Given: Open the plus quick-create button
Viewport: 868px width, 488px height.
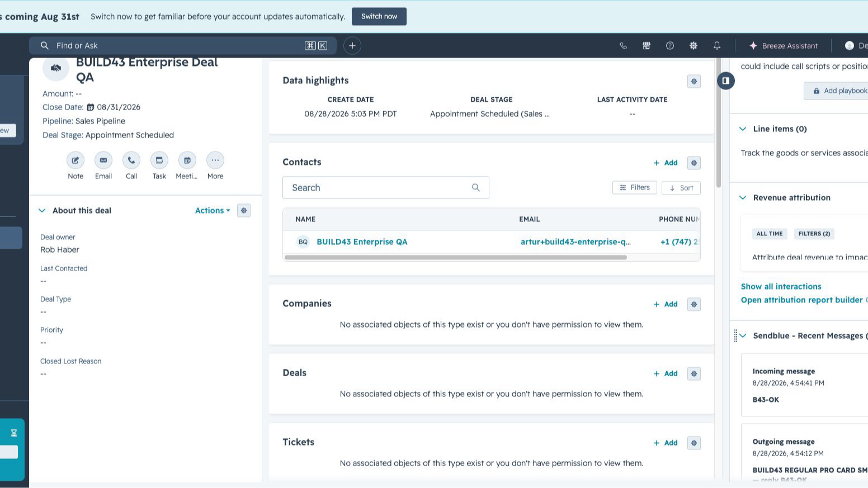Looking at the screenshot, I should pyautogui.click(x=352, y=46).
